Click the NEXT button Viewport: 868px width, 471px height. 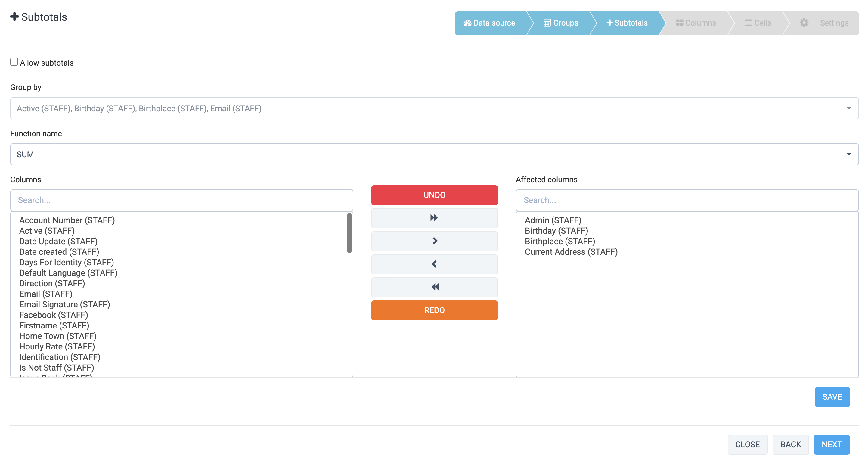click(x=831, y=445)
